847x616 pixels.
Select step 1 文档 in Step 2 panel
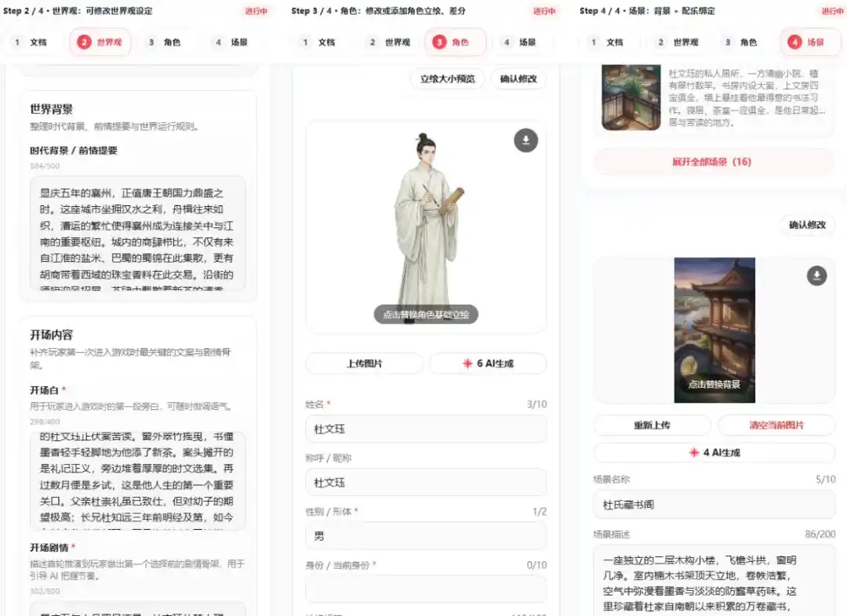pyautogui.click(x=31, y=42)
